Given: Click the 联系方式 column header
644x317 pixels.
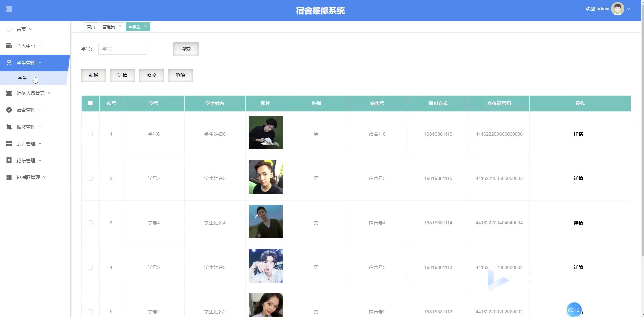Looking at the screenshot, I should (x=438, y=103).
